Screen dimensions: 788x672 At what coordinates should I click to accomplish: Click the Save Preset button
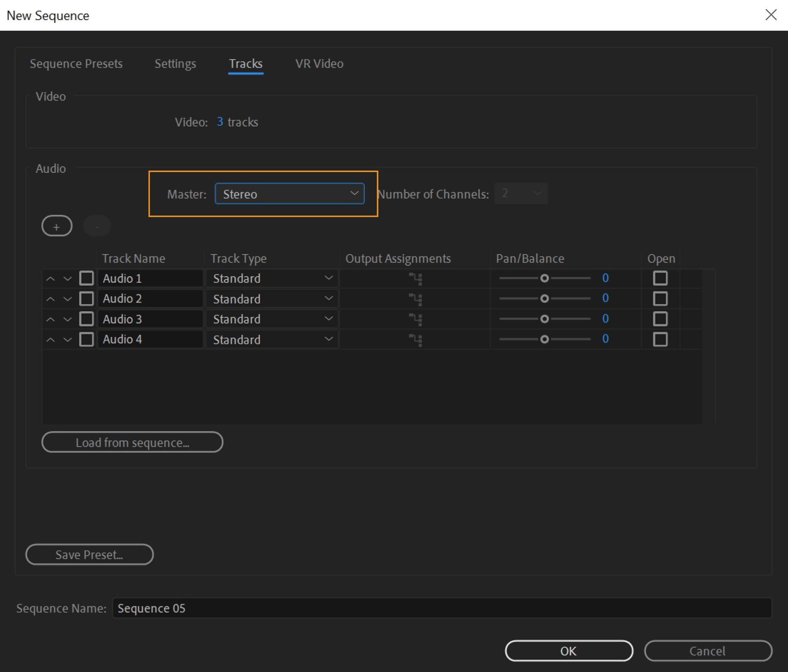89,555
